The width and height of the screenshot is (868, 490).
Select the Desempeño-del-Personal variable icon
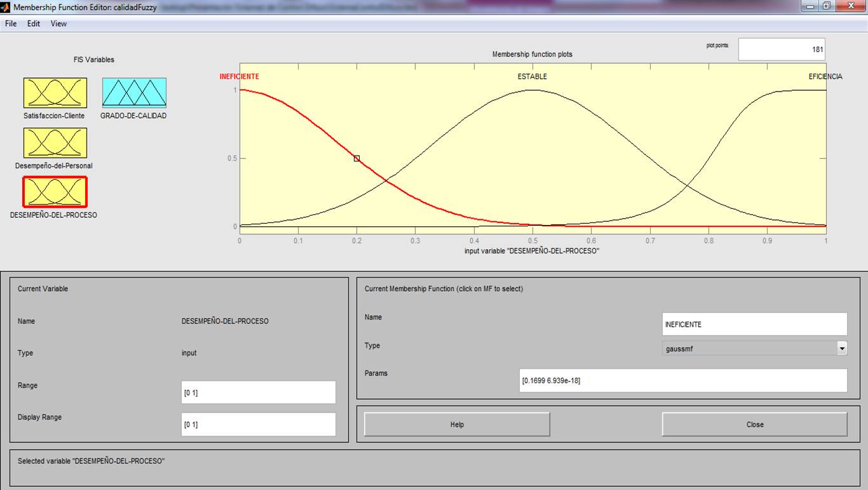(55, 142)
